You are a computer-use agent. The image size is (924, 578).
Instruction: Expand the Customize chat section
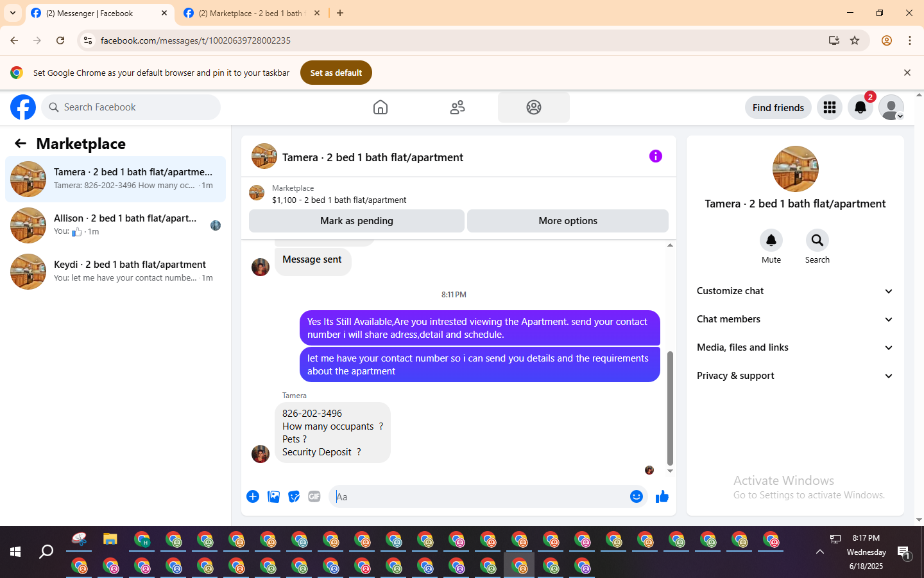(796, 291)
